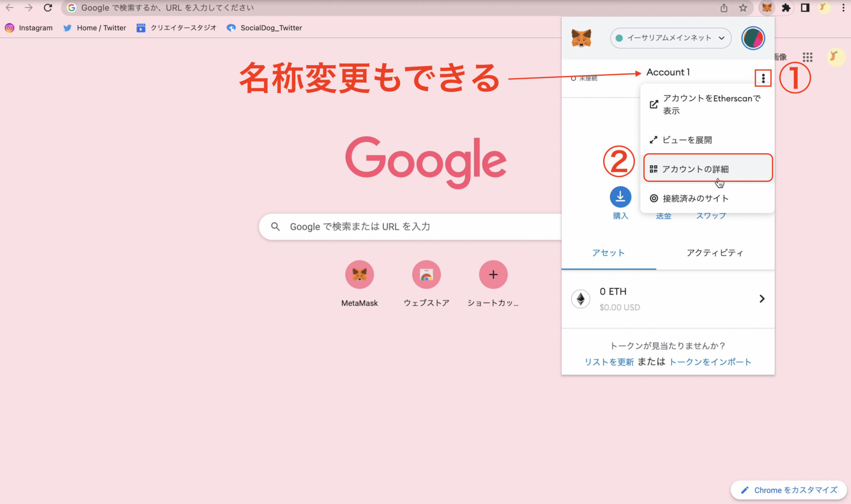
Task: Open the MetaMask shortcut tile
Action: tap(359, 283)
